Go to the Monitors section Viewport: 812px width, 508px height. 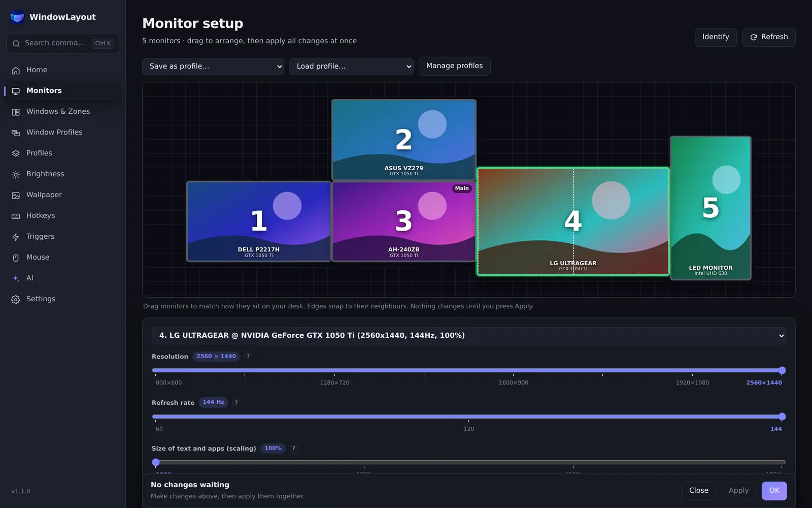(63, 91)
